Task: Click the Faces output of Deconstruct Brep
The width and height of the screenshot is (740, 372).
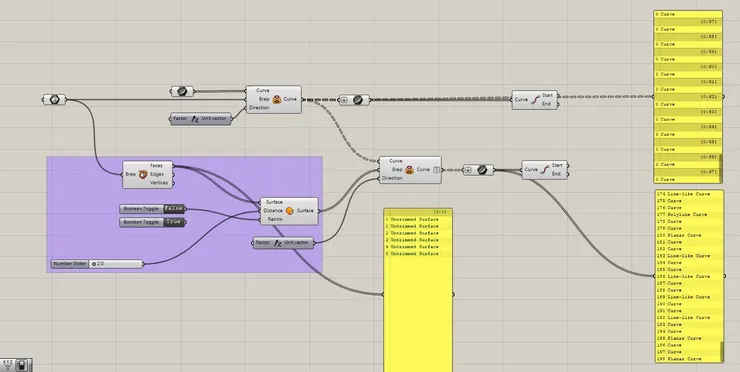Action: click(156, 166)
